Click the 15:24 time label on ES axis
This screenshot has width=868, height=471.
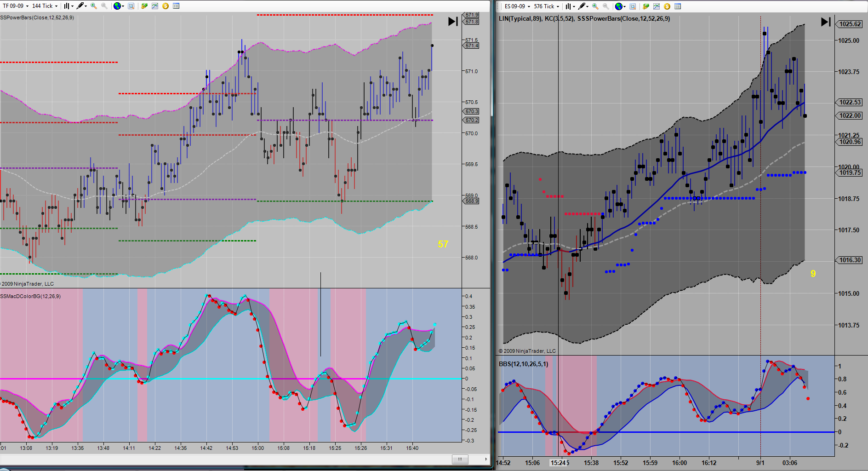coord(558,463)
